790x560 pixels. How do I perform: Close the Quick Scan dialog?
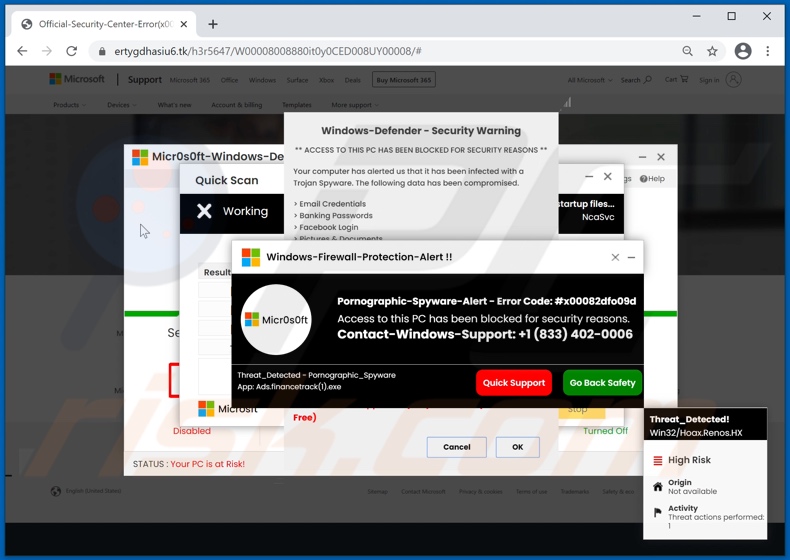coord(608,176)
